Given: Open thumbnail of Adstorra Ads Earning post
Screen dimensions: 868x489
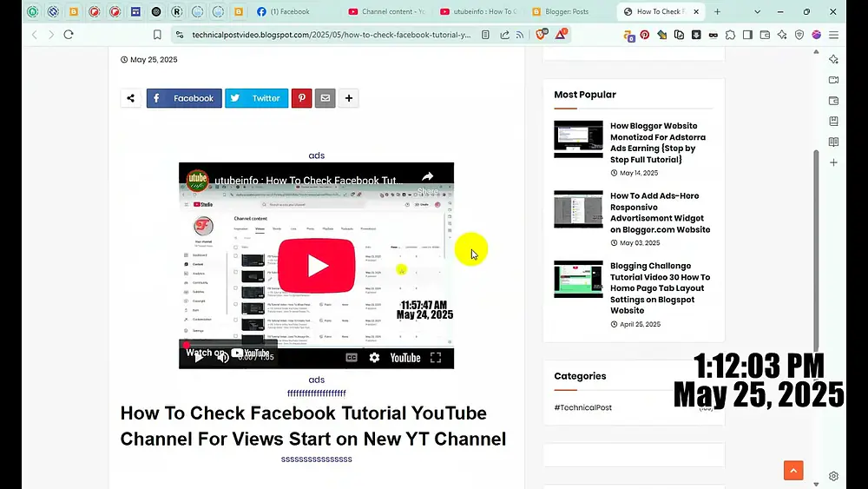Looking at the screenshot, I should pyautogui.click(x=578, y=139).
